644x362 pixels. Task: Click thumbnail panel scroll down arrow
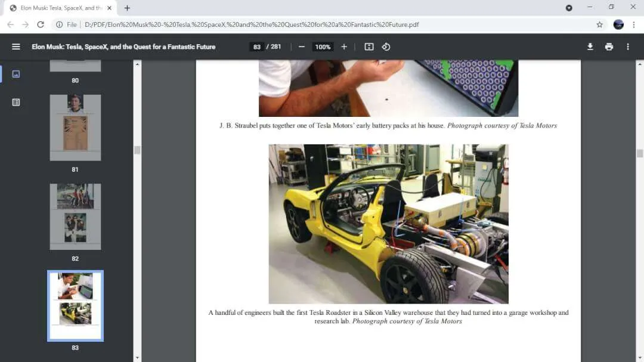[x=137, y=358]
